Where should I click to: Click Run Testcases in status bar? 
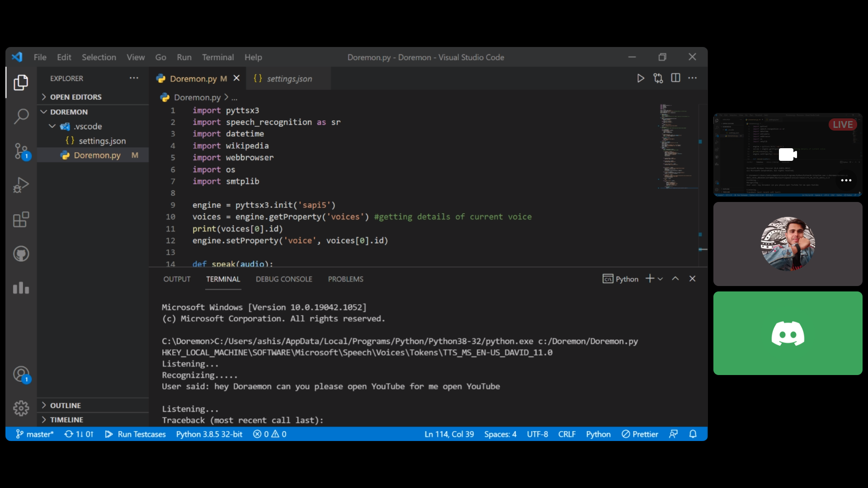[x=136, y=434]
